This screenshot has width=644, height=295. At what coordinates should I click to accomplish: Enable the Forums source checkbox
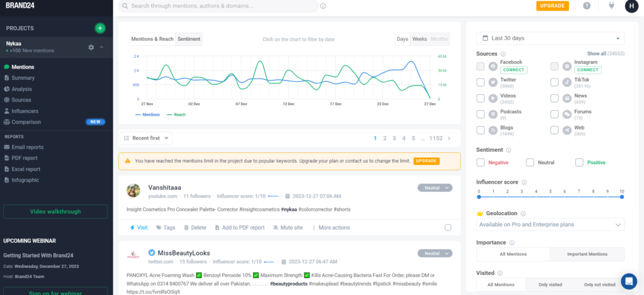click(x=555, y=114)
